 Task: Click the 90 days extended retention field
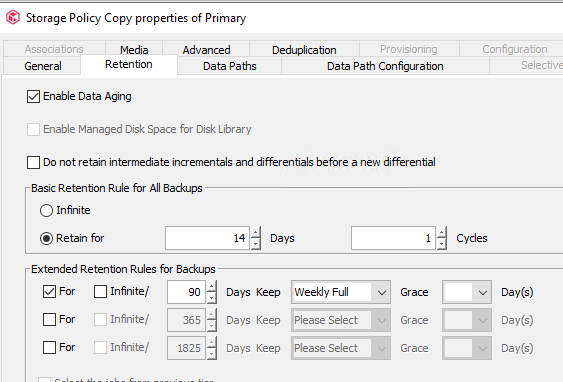pyautogui.click(x=186, y=292)
